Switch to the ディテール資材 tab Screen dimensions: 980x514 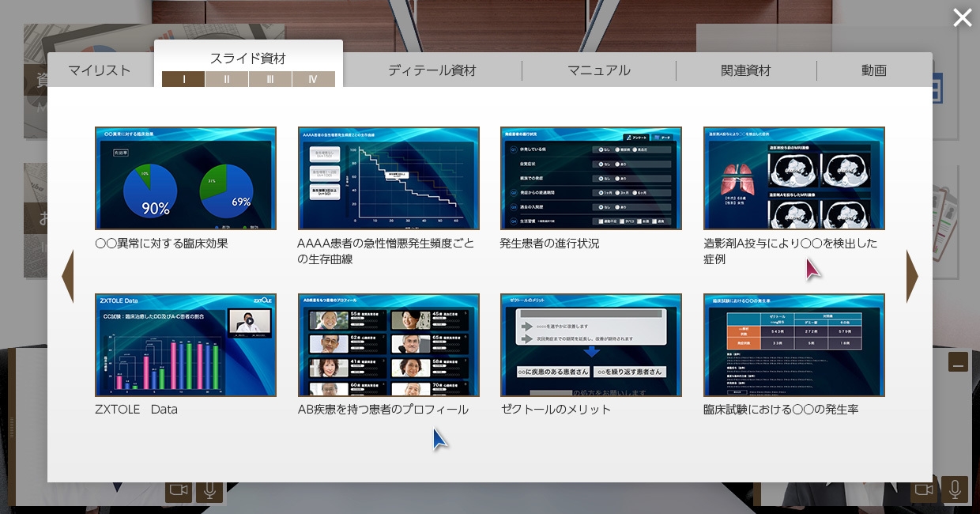coord(432,70)
